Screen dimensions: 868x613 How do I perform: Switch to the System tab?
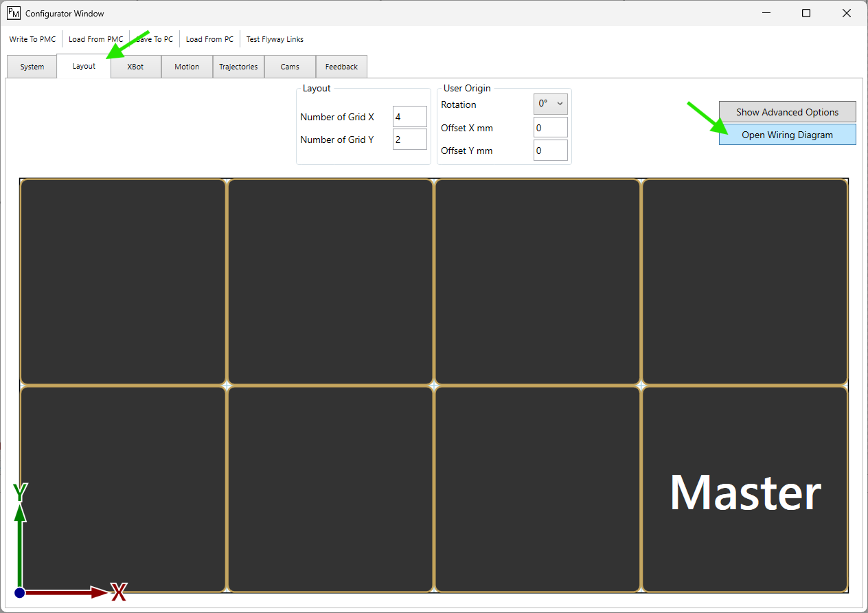[32, 67]
